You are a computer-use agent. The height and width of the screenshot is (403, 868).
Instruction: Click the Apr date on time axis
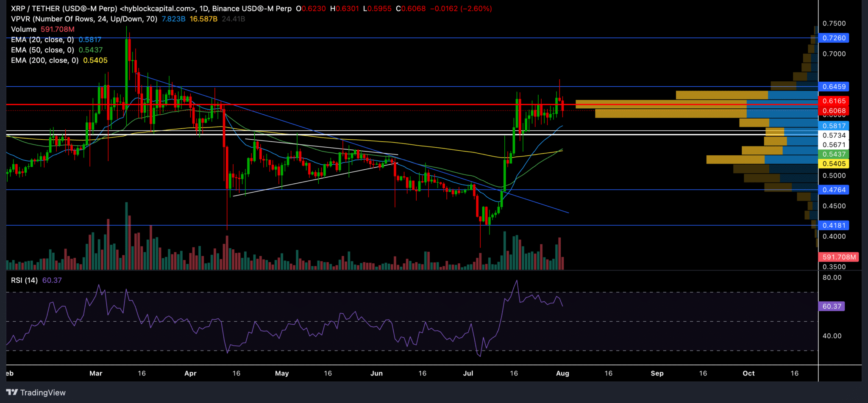click(x=190, y=373)
